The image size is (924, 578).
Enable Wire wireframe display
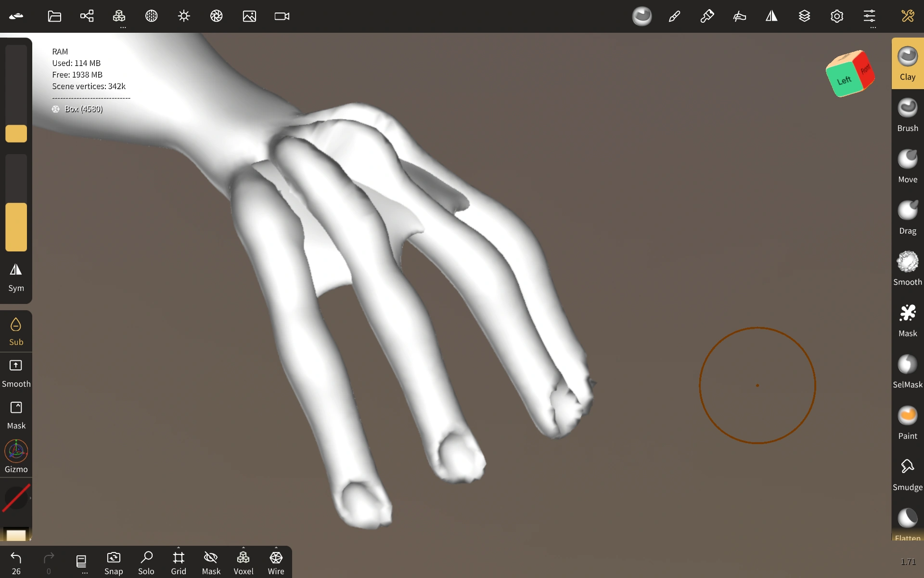pyautogui.click(x=275, y=561)
